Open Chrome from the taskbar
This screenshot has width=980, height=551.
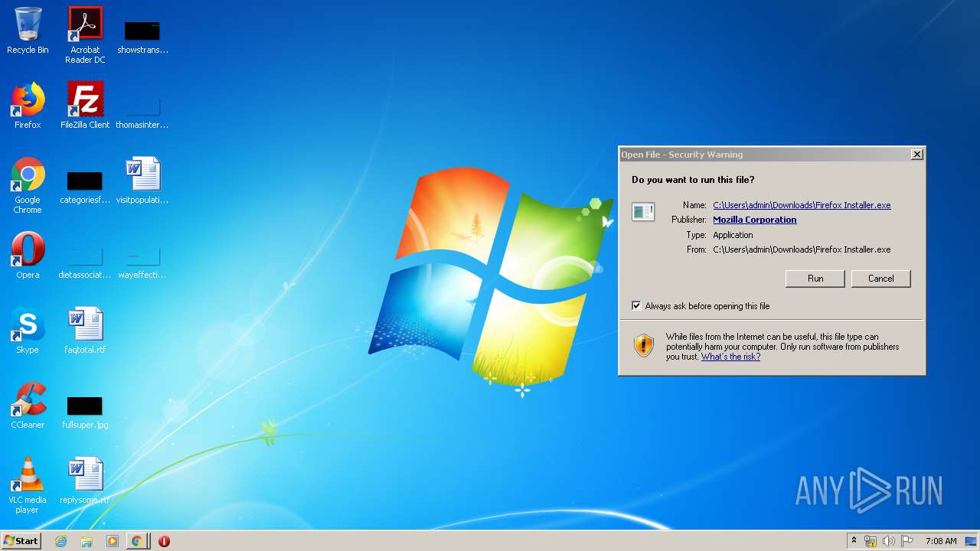click(137, 541)
